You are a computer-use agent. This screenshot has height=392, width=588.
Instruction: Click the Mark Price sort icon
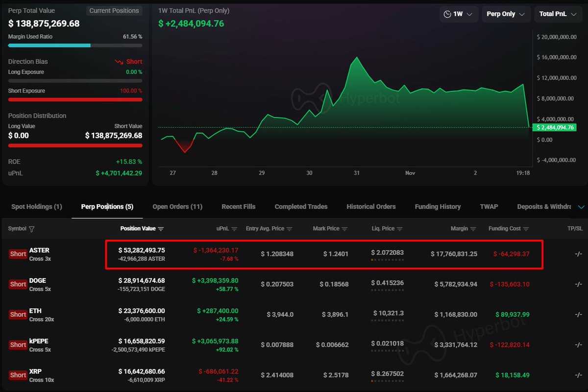point(344,229)
